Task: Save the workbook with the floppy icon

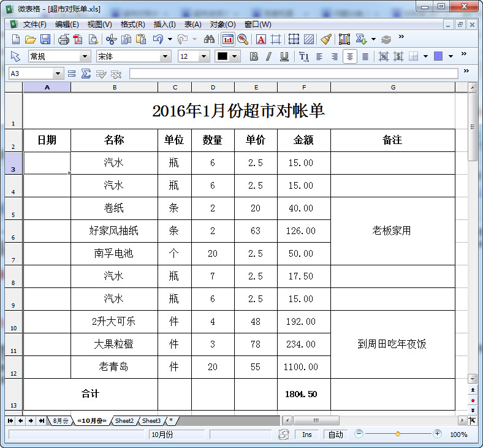Action: click(45, 39)
